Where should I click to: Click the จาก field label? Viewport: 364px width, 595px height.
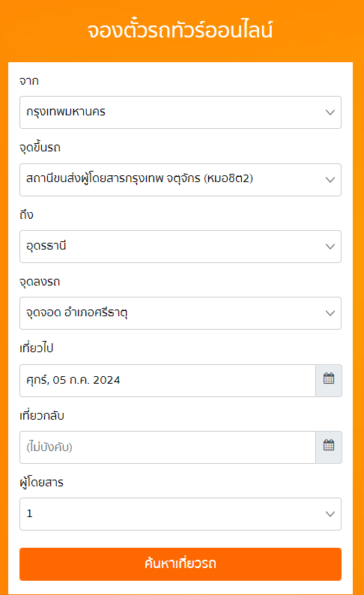click(29, 81)
